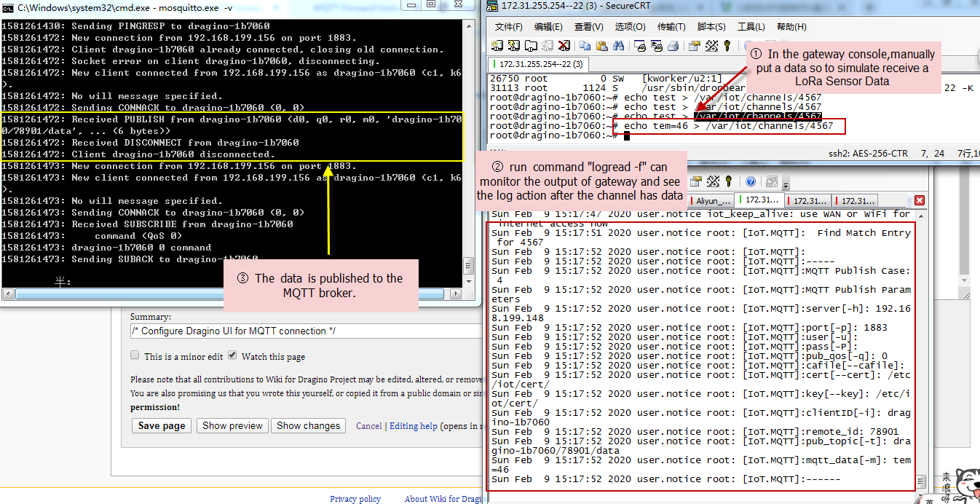
Task: Open 工具(L) menu in SecureCRT
Action: [751, 27]
